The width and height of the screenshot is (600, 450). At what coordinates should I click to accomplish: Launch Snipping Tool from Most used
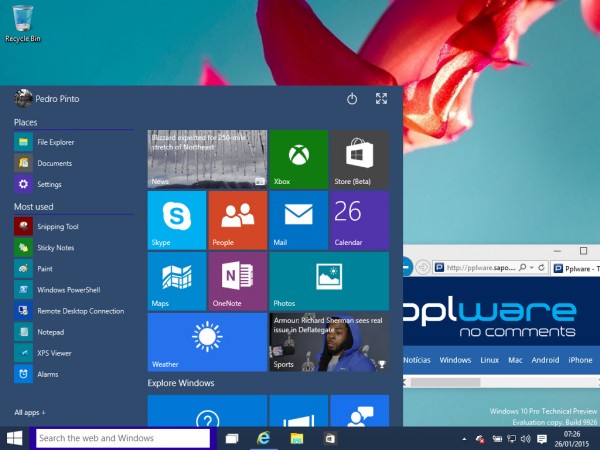73,227
